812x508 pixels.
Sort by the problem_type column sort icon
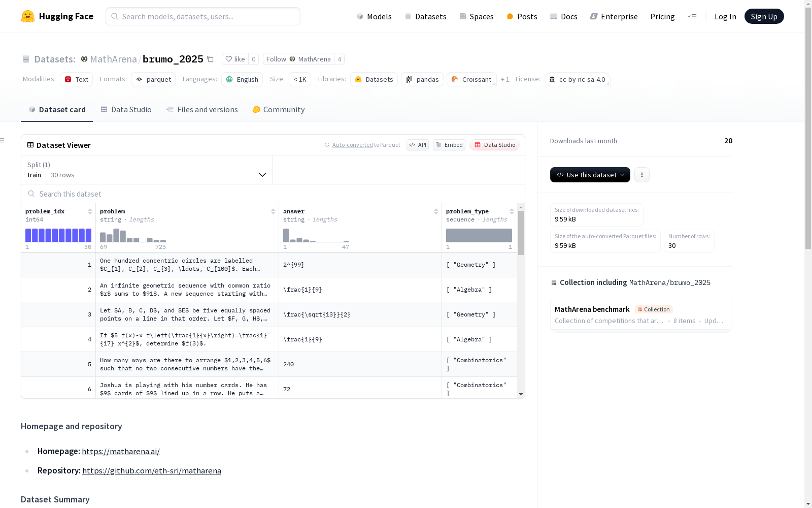(x=512, y=211)
